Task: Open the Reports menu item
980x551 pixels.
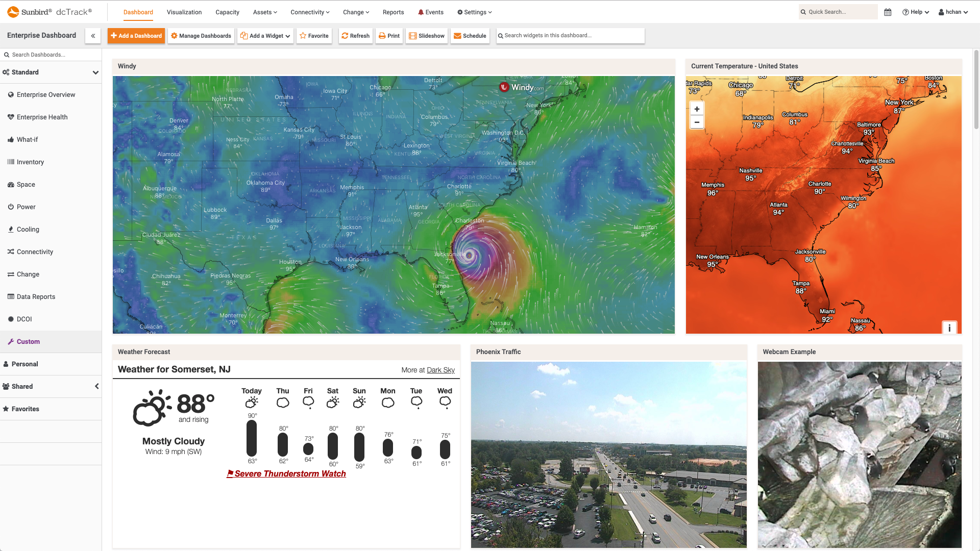Action: (393, 12)
